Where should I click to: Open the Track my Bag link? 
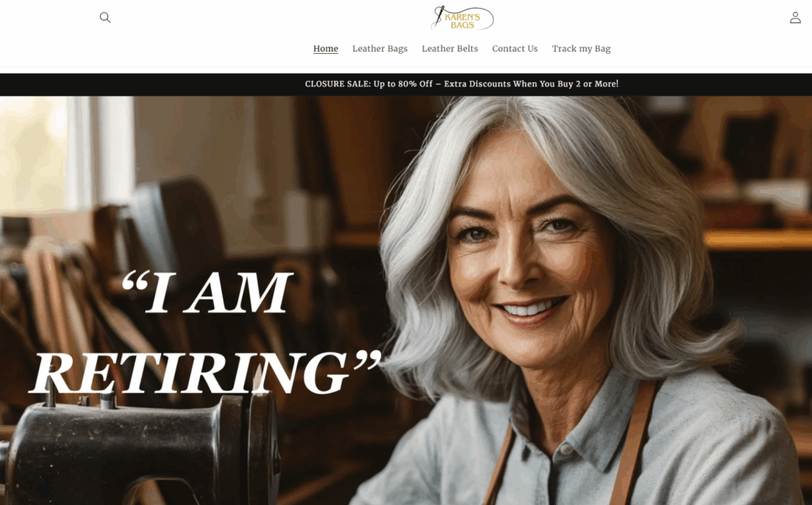click(581, 48)
